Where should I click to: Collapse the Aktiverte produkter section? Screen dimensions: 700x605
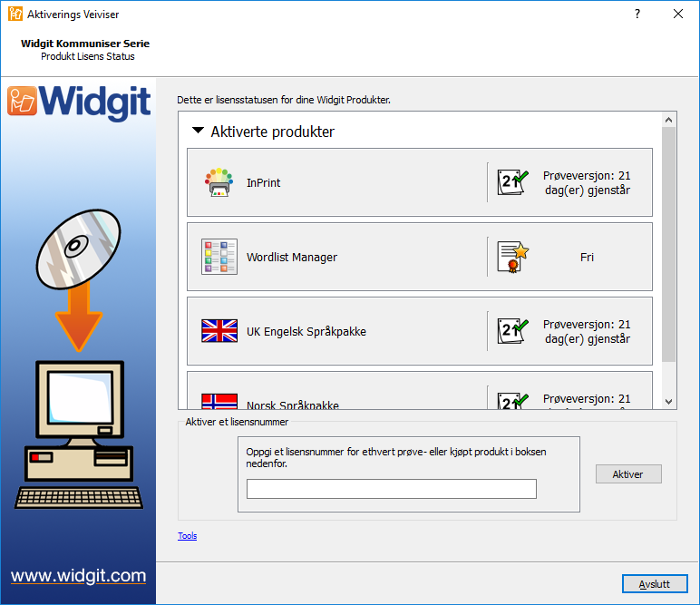pyautogui.click(x=198, y=131)
